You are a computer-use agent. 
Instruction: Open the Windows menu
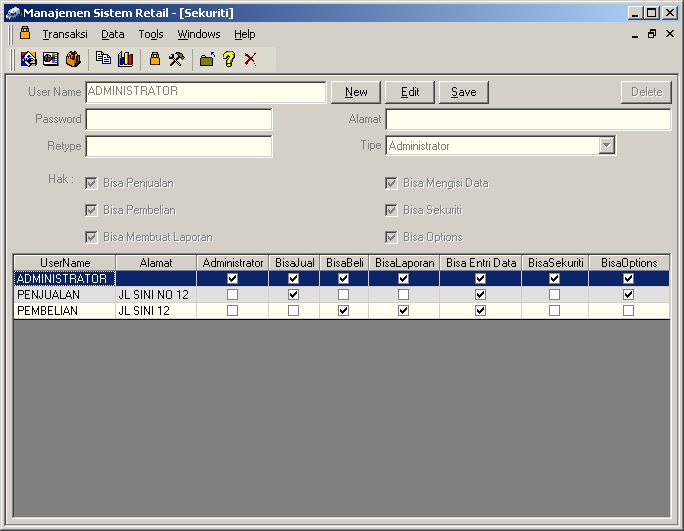(198, 34)
